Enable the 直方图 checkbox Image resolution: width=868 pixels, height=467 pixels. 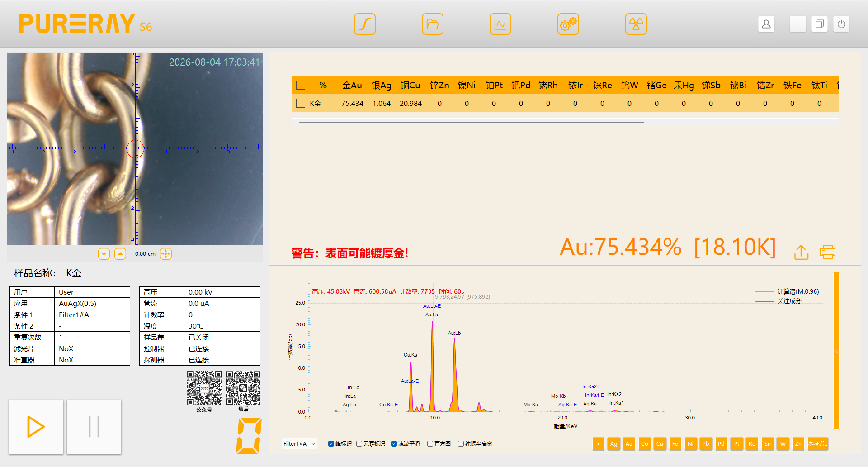pos(430,444)
